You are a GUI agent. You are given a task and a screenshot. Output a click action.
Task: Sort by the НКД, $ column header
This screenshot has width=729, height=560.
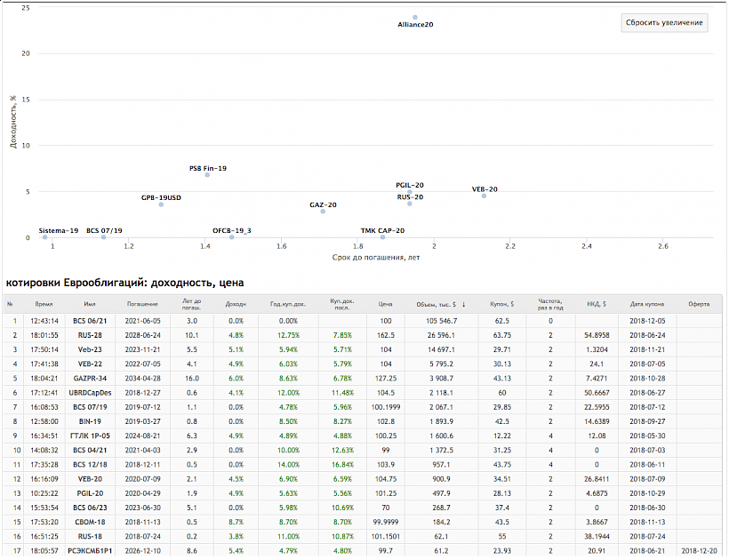point(597,304)
